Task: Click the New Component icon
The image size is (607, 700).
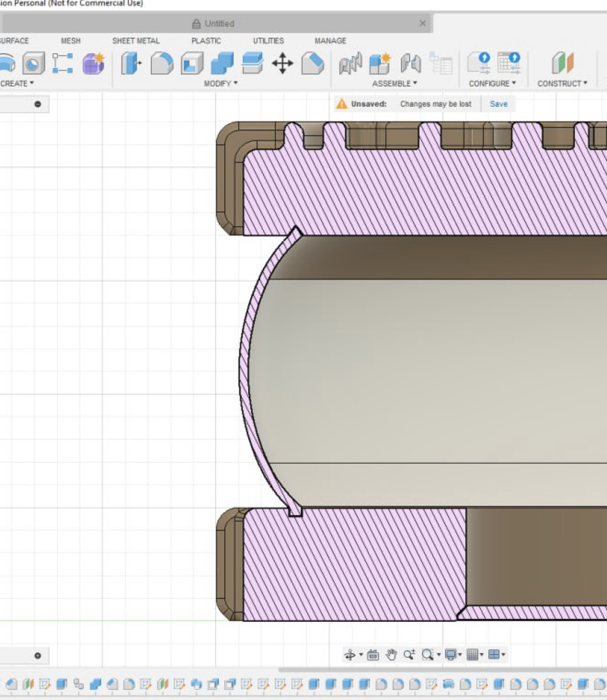Action: point(380,63)
